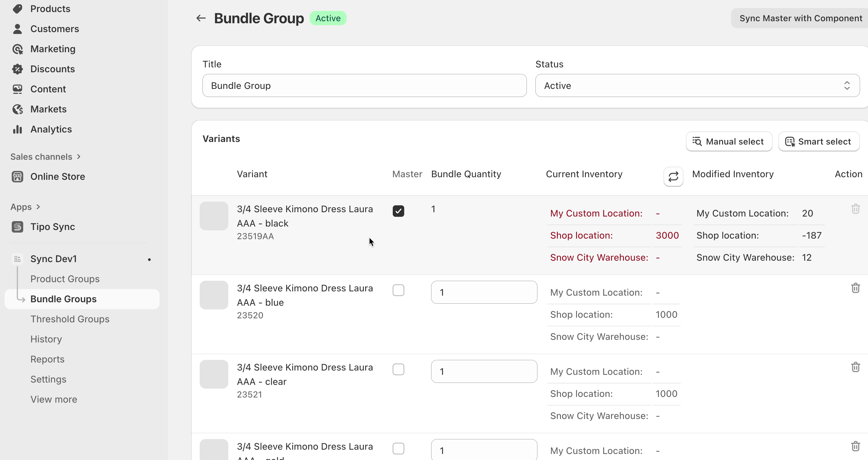Image resolution: width=868 pixels, height=460 pixels.
Task: Open the Tipo Sync app icon
Action: point(17,227)
